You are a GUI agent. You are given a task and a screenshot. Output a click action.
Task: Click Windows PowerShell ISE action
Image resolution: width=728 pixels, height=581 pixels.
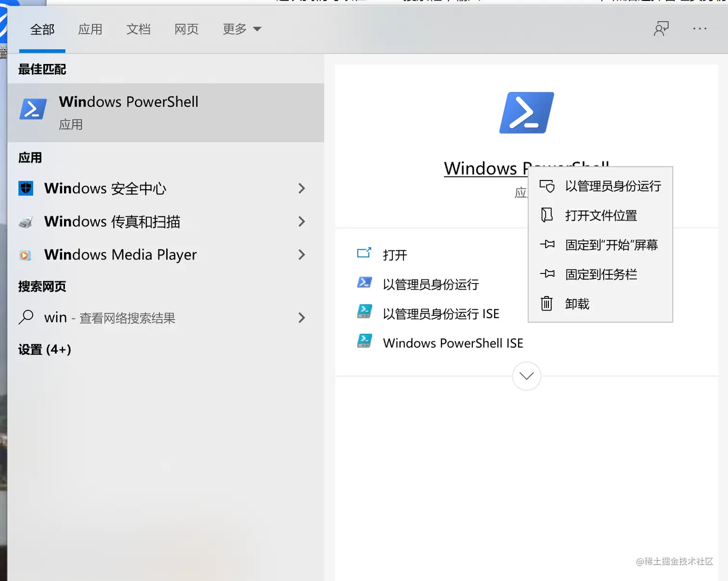tap(453, 343)
